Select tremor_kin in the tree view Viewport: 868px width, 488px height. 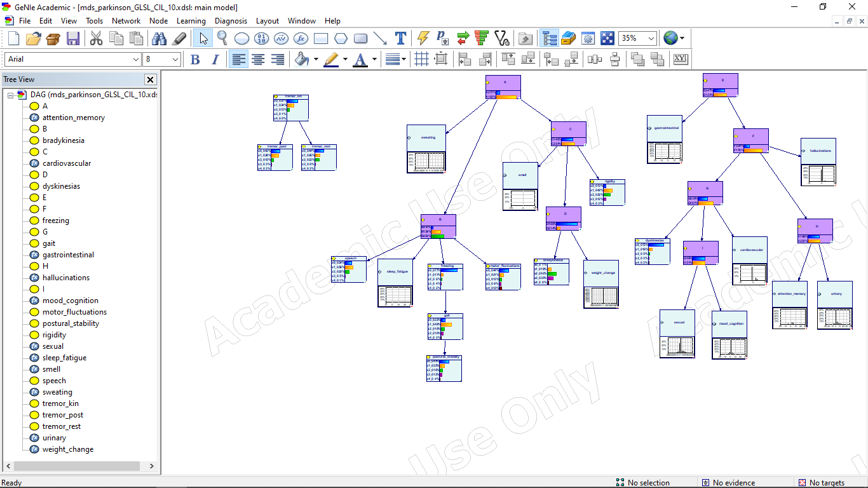[x=60, y=403]
